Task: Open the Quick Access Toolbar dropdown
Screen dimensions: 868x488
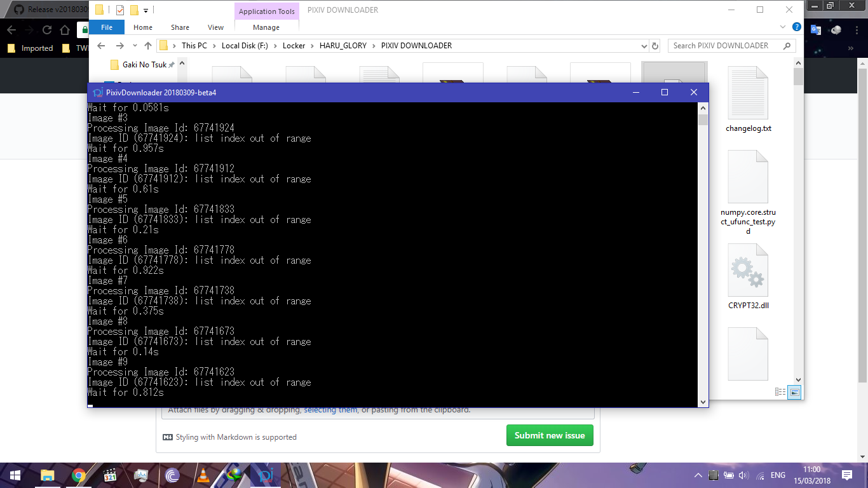Action: tap(146, 10)
